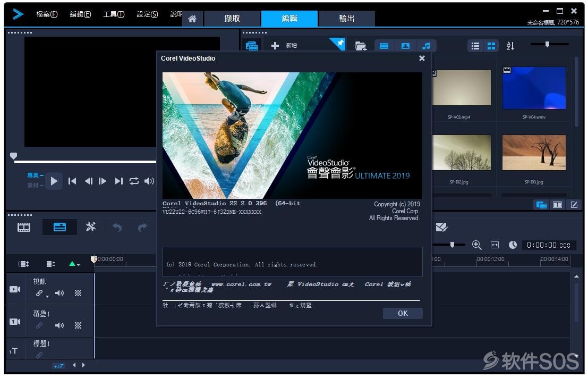This screenshot has height=377, width=588.
Task: Click the project duration clock icon
Action: click(513, 245)
